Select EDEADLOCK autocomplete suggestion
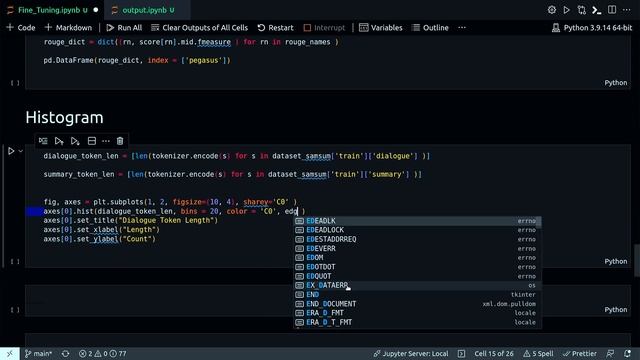Viewport: 640px width, 360px height. point(418,230)
